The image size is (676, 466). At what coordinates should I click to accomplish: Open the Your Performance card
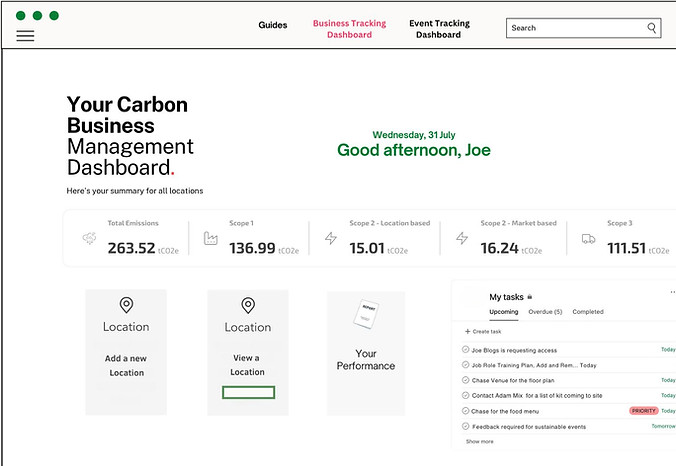click(366, 353)
